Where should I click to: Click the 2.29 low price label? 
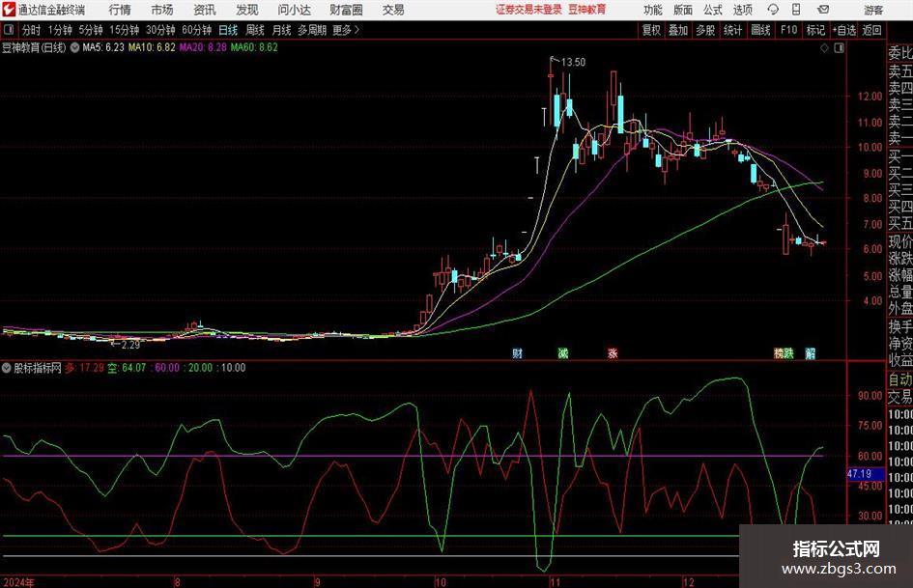(x=130, y=345)
